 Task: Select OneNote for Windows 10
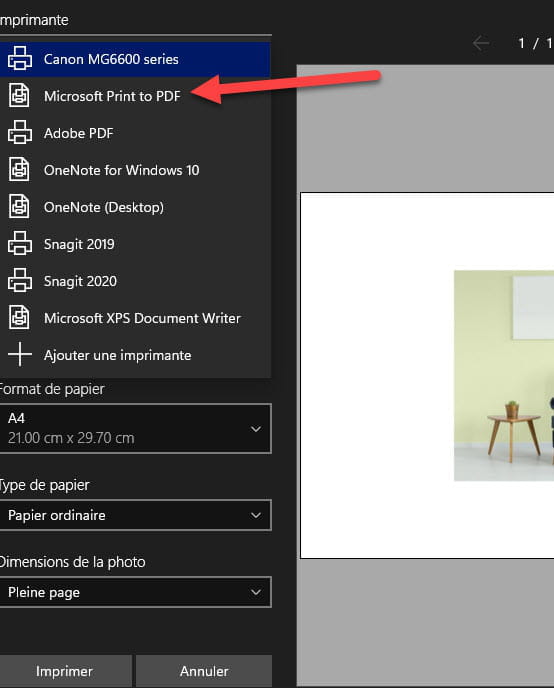coord(135,170)
